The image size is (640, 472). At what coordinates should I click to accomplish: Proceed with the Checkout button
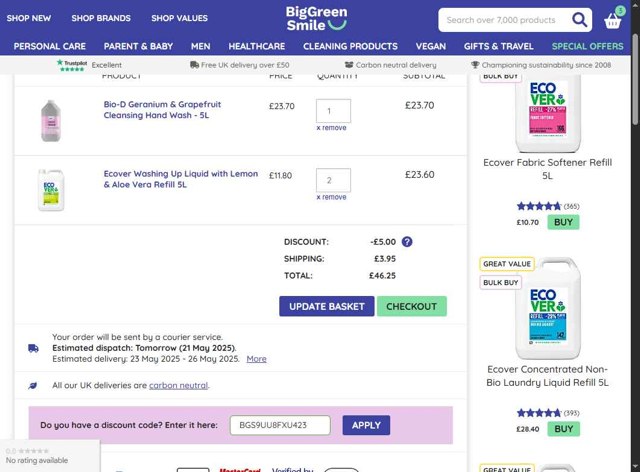(411, 306)
